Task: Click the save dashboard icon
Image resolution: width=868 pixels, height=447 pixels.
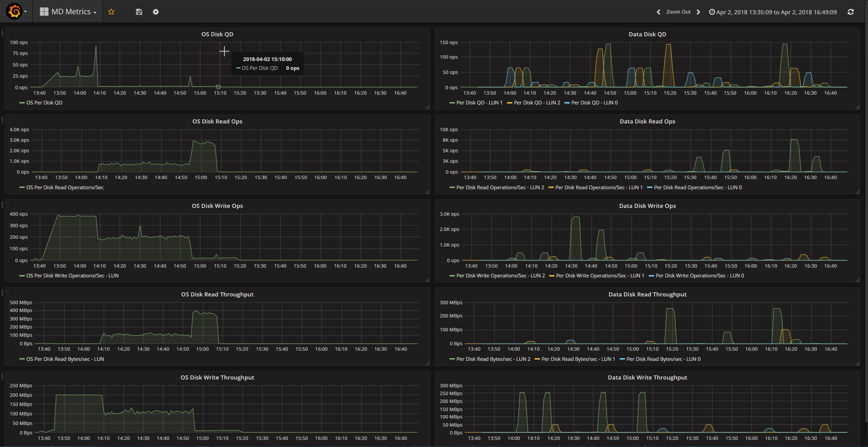Action: [139, 12]
